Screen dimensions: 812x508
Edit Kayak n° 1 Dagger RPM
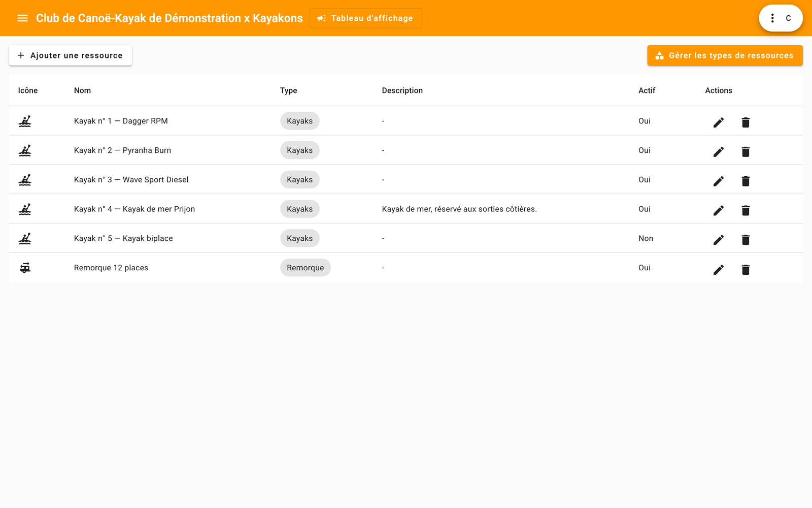pos(719,122)
